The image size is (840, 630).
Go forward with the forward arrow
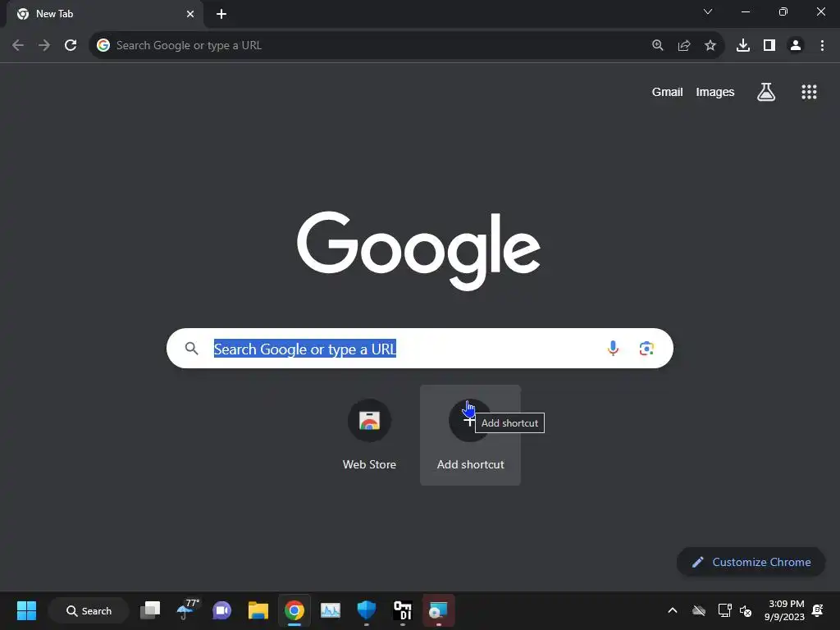pyautogui.click(x=44, y=46)
